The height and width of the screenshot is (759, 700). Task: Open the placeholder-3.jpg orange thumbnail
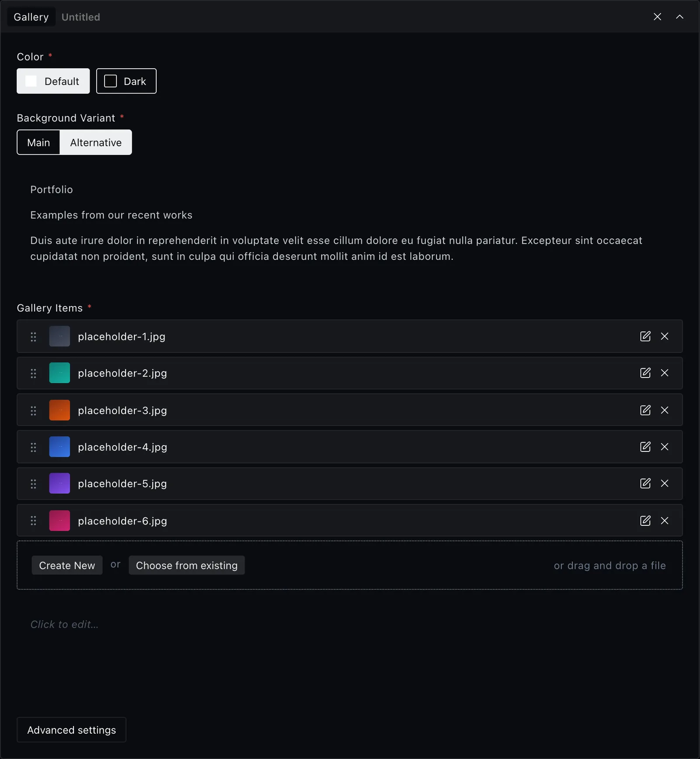[59, 410]
